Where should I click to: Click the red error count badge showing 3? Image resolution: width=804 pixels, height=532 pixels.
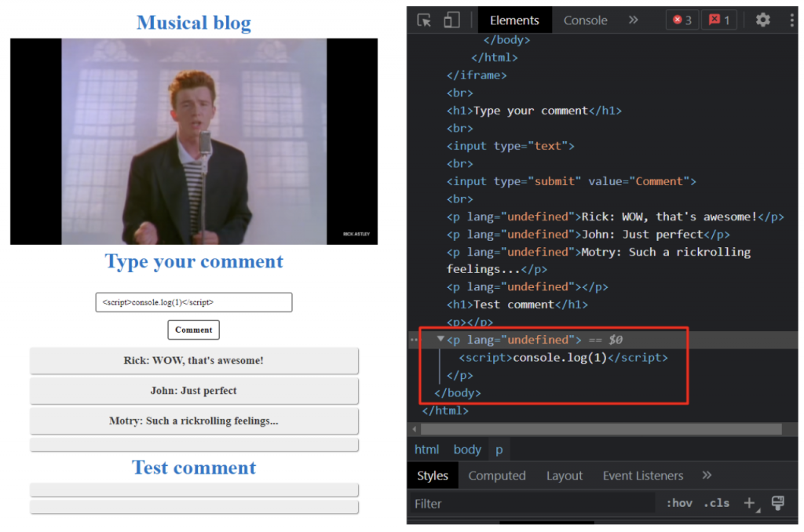[x=682, y=20]
